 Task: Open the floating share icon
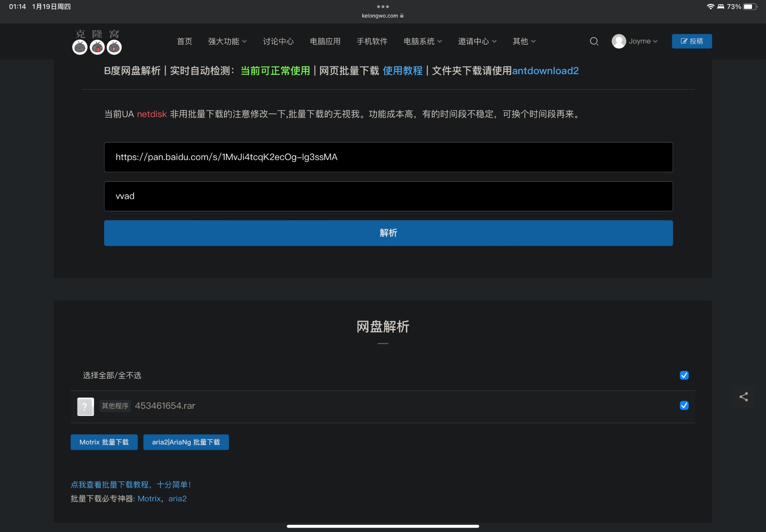(x=744, y=397)
